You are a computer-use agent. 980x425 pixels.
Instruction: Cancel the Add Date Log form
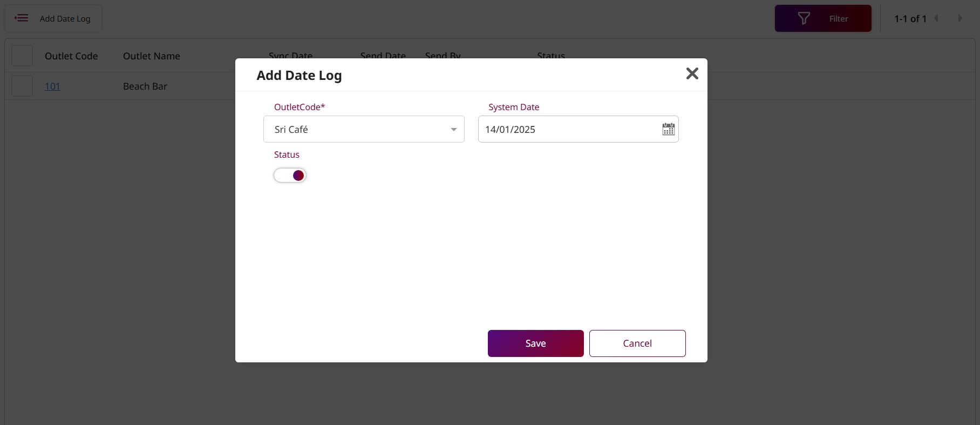pos(637,343)
